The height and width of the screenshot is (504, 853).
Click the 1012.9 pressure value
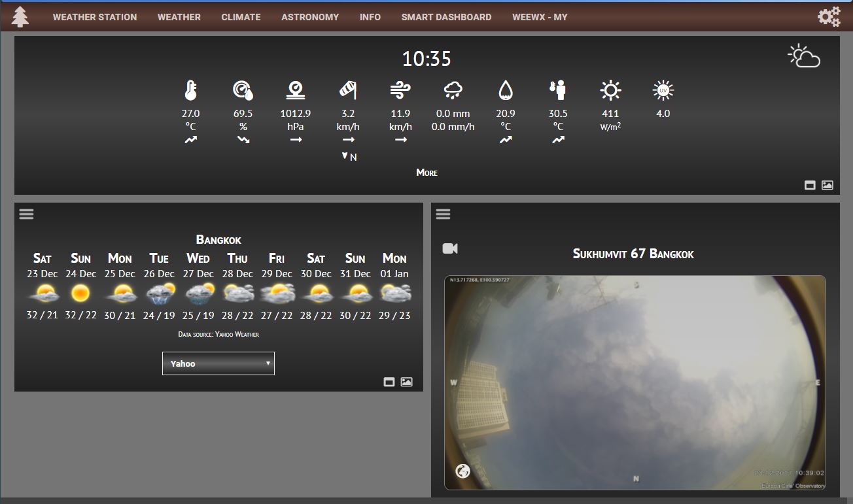pos(296,114)
